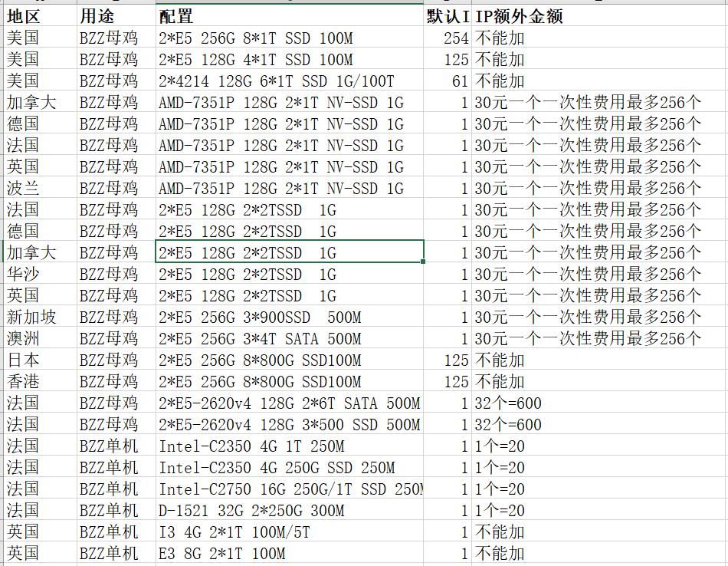The height and width of the screenshot is (566, 728).
Task: Select the 2*E5 256G 8*1T SSD 100M cell
Action: click(289, 38)
